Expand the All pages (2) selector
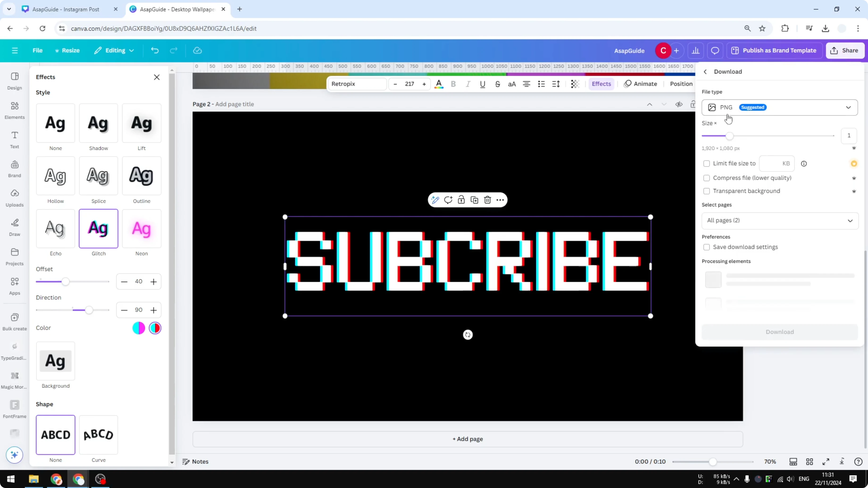The image size is (868, 488). click(779, 221)
